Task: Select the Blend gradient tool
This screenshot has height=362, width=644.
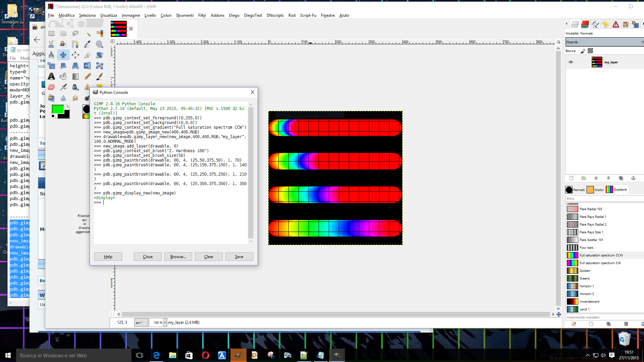Action: 75,76
